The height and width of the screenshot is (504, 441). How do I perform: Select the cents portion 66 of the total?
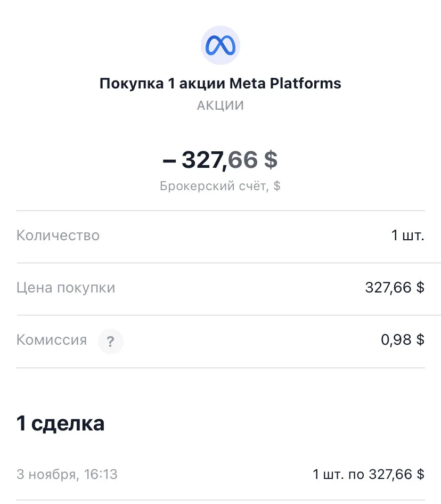pos(243,160)
